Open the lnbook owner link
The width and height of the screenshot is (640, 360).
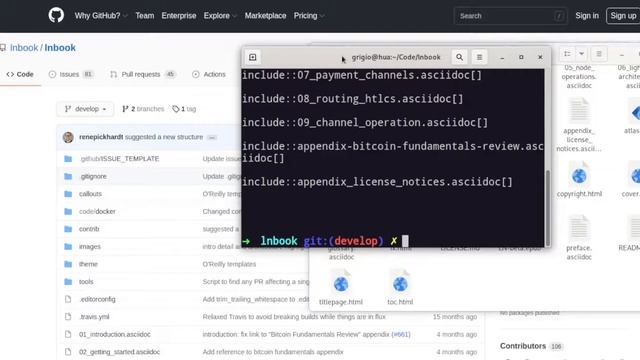24,48
